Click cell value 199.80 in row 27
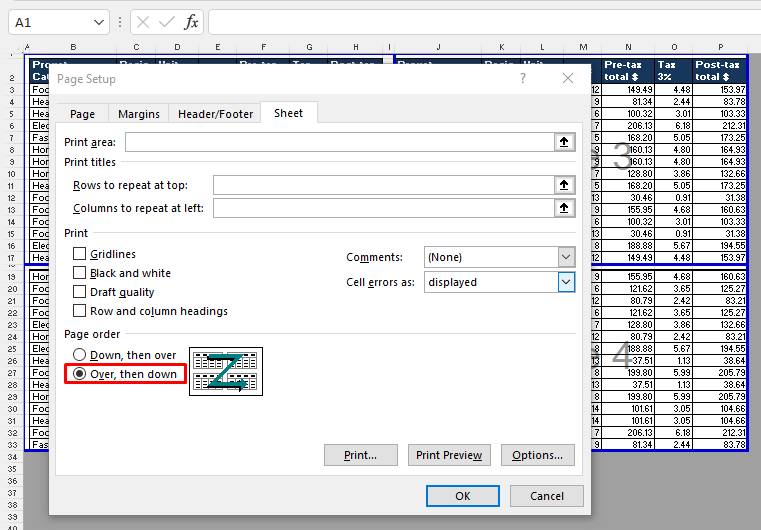The height and width of the screenshot is (530, 761). 628,373
